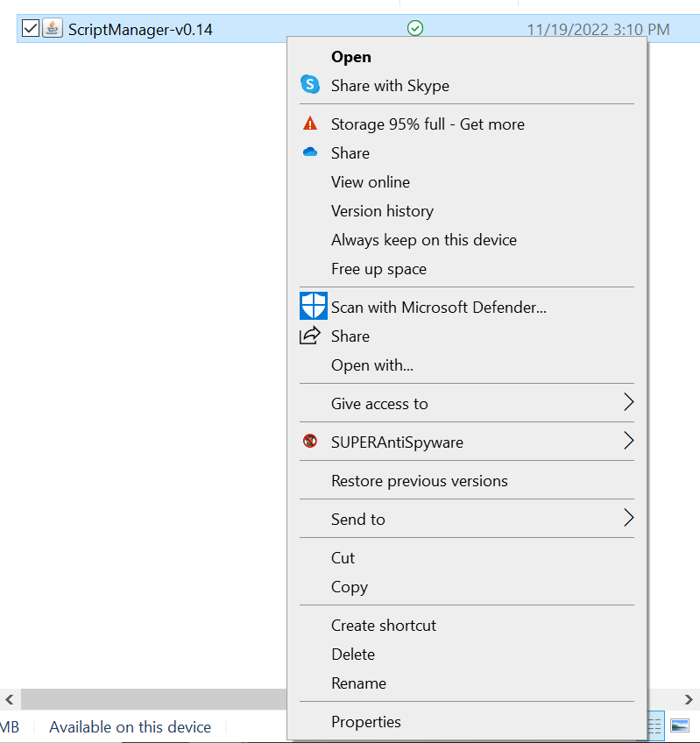Screen dimensions: 700x743
Task: Click the Microsoft Defender shield icon
Action: [x=313, y=306]
